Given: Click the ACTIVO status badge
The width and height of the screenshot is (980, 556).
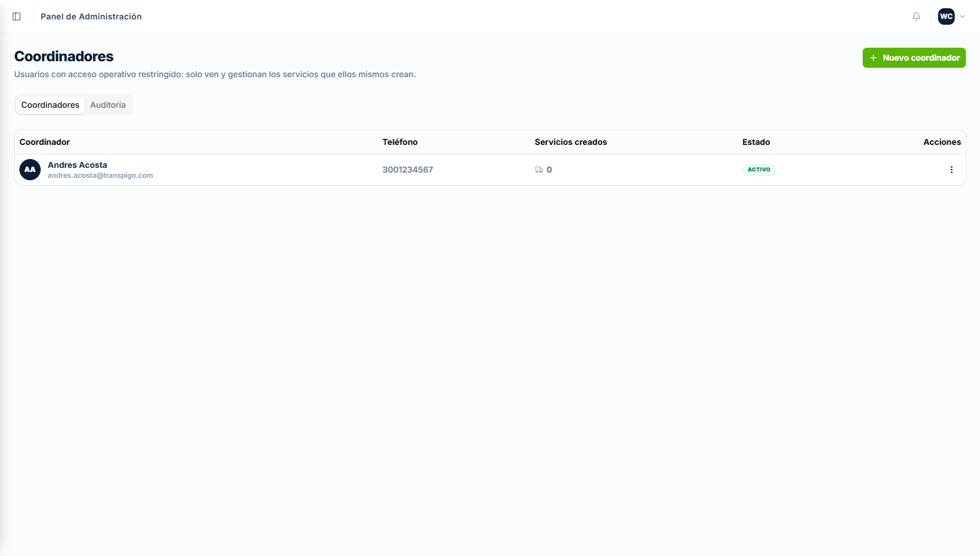Looking at the screenshot, I should 758,170.
